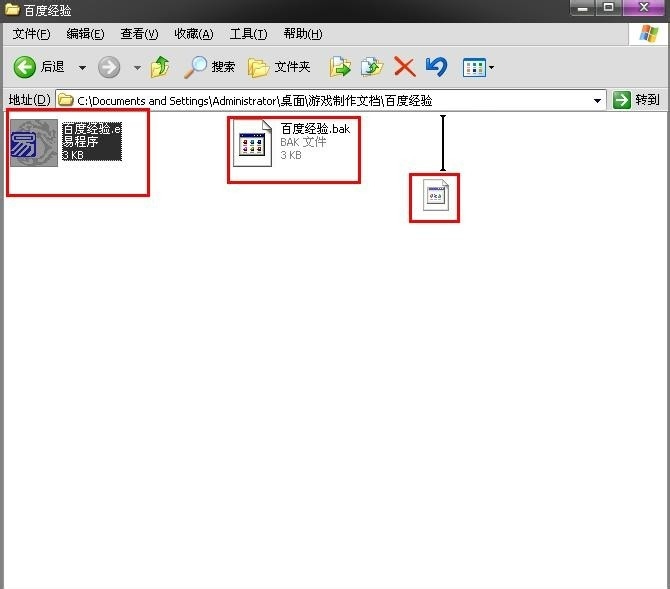670x589 pixels.
Task: Expand the Forward button history dropdown
Action: (x=137, y=67)
